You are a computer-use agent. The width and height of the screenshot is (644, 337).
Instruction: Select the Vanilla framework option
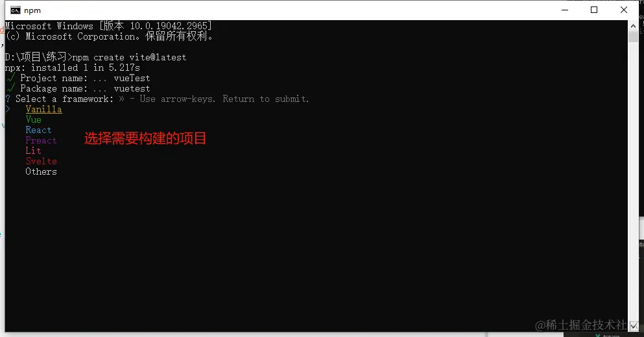[x=43, y=109]
